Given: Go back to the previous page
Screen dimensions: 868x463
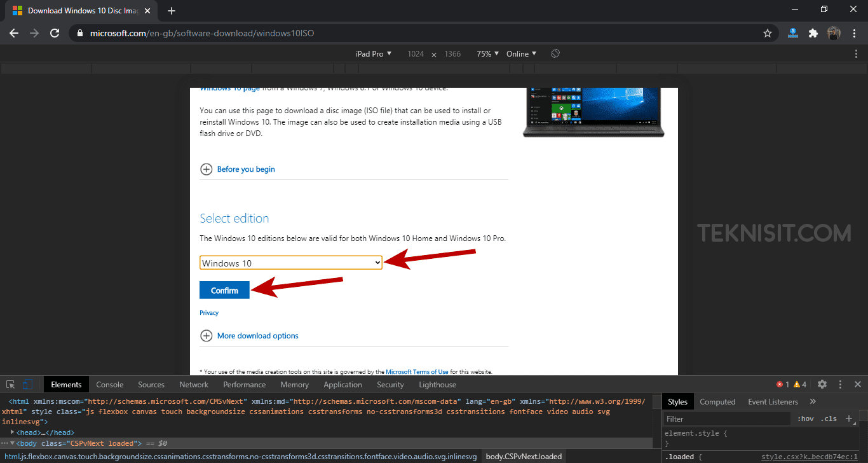Looking at the screenshot, I should click(x=14, y=33).
